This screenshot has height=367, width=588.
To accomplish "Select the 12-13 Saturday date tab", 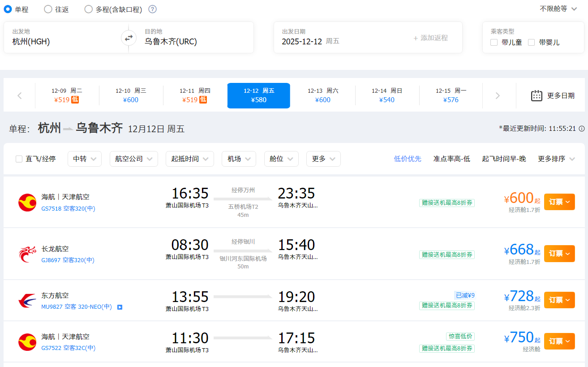I will point(323,95).
